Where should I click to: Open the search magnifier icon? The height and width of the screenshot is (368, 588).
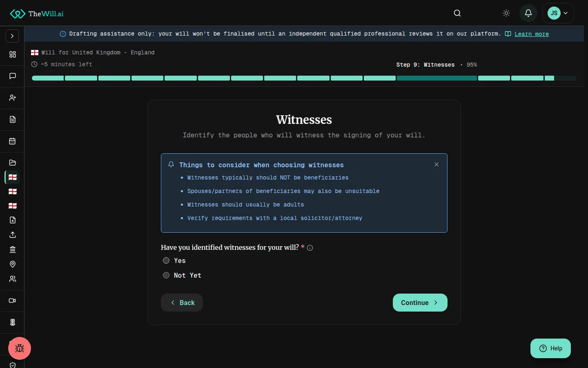[457, 13]
